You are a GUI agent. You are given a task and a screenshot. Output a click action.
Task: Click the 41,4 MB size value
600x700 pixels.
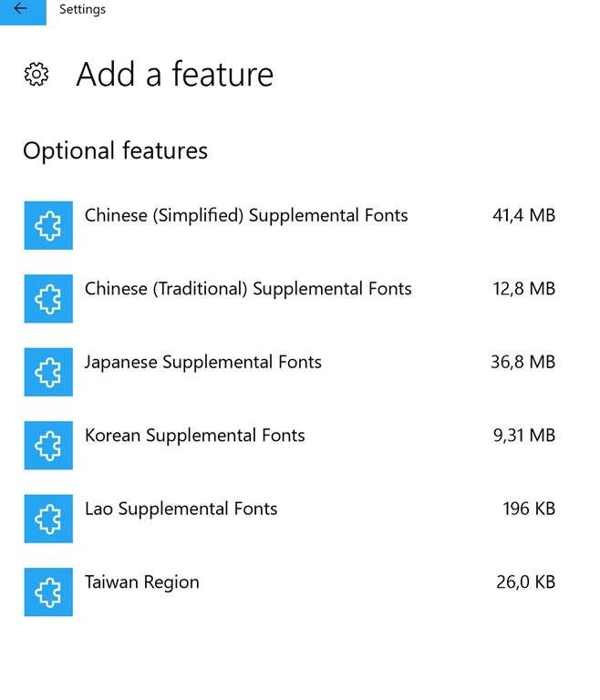pyautogui.click(x=523, y=216)
